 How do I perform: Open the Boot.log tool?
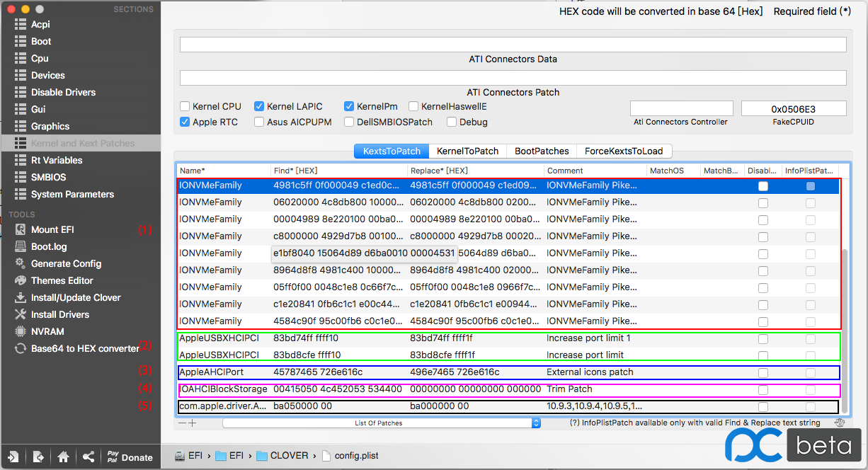click(49, 246)
